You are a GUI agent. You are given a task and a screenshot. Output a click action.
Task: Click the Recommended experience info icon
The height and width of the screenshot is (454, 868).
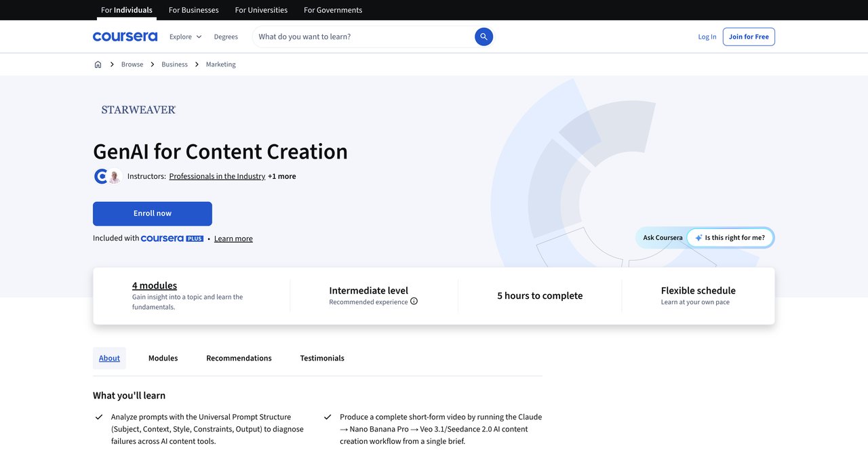(x=414, y=302)
